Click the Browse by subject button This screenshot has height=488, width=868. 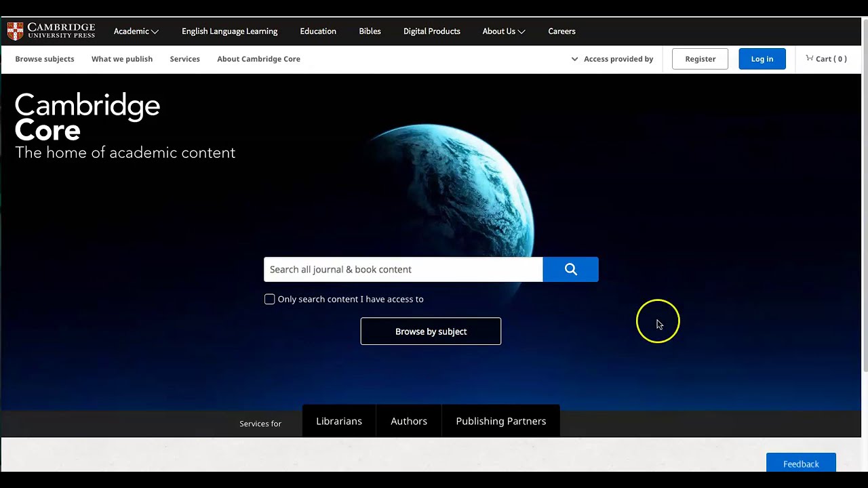pyautogui.click(x=431, y=331)
